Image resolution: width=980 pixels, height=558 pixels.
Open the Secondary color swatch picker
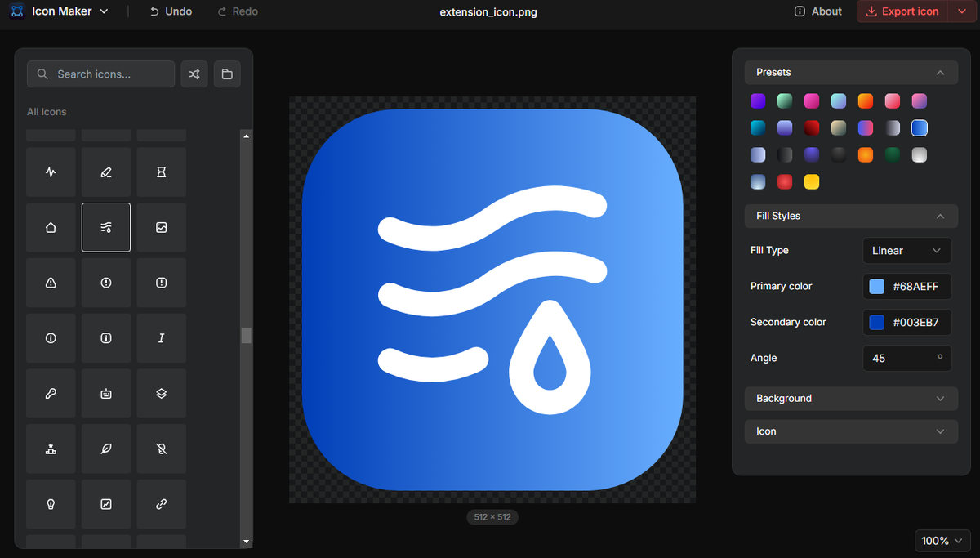(876, 323)
